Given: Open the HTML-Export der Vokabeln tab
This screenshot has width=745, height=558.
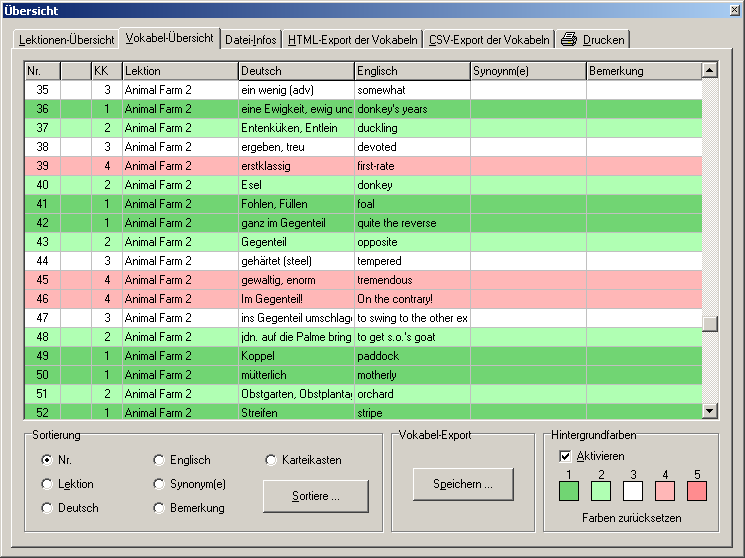Looking at the screenshot, I should (352, 40).
